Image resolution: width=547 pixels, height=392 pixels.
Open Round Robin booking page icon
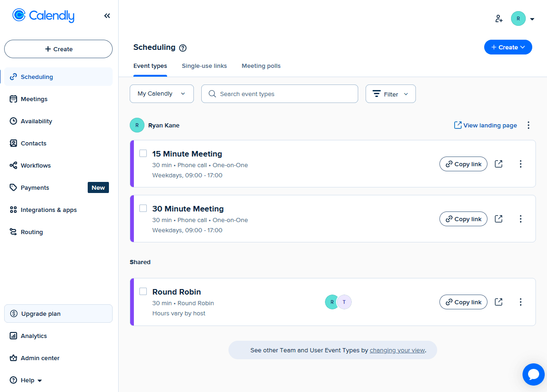(499, 302)
